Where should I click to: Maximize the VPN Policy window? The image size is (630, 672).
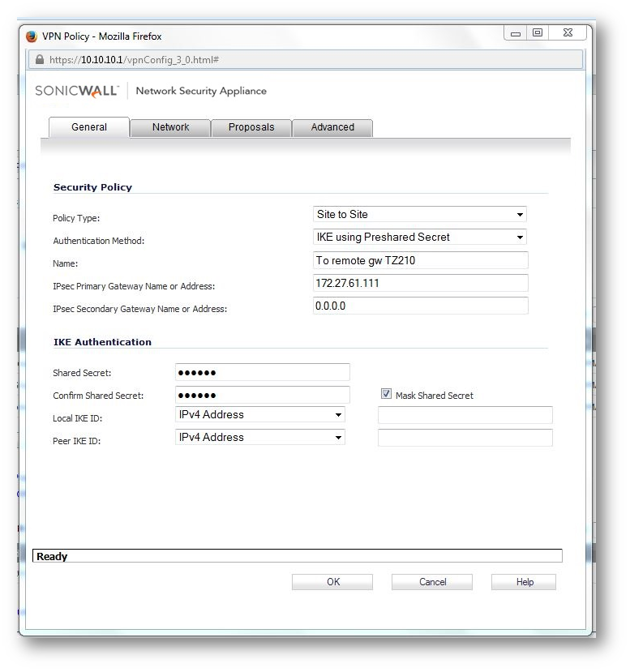coord(537,33)
